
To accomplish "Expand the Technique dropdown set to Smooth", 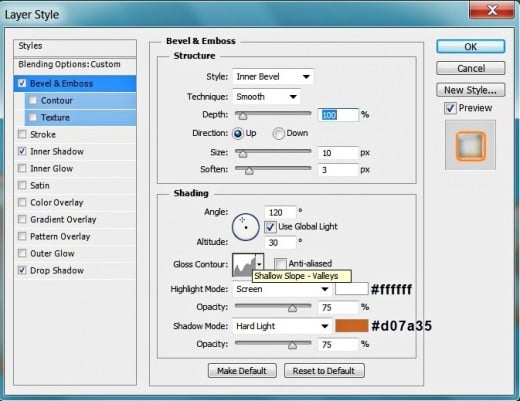I will 266,97.
